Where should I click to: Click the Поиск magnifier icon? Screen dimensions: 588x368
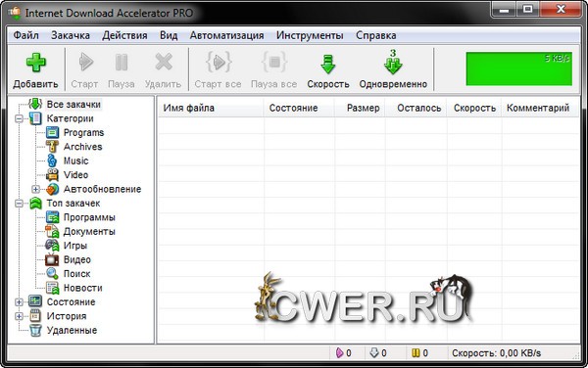click(x=52, y=274)
